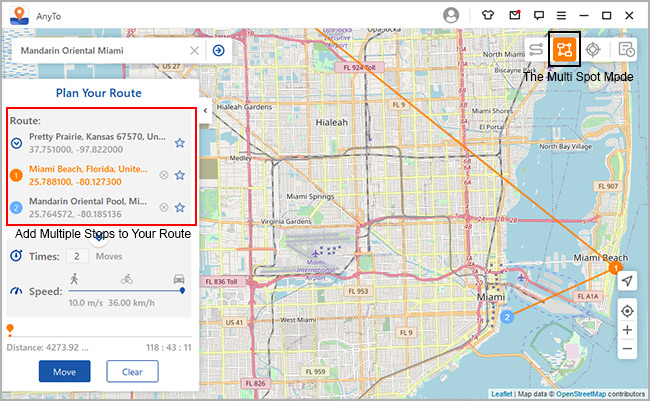The width and height of the screenshot is (650, 401).
Task: Favorite the Pretty Prairie, Kansas stop
Action: [x=180, y=143]
